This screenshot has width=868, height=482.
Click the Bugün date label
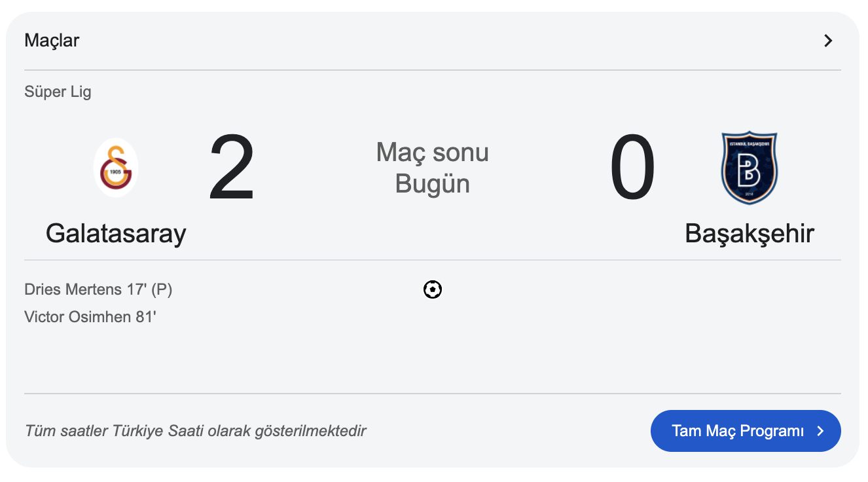[x=433, y=183]
